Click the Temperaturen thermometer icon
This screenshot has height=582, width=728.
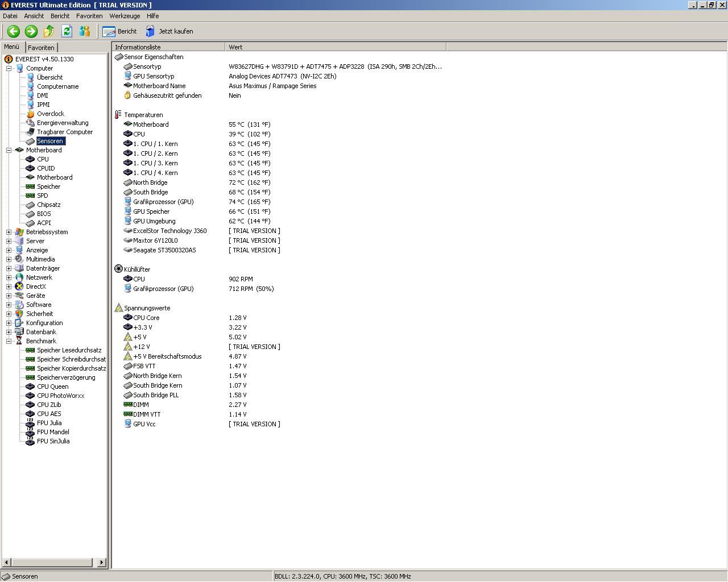pyautogui.click(x=118, y=115)
